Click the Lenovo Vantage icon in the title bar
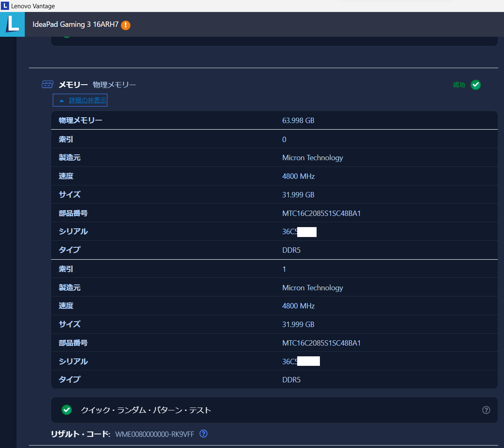The image size is (504, 448). click(6, 6)
